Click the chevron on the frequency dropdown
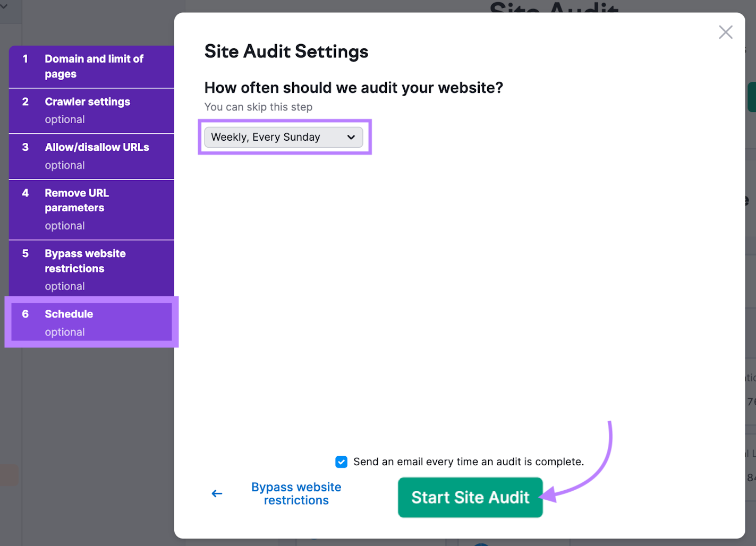This screenshot has height=546, width=756. [x=350, y=137]
